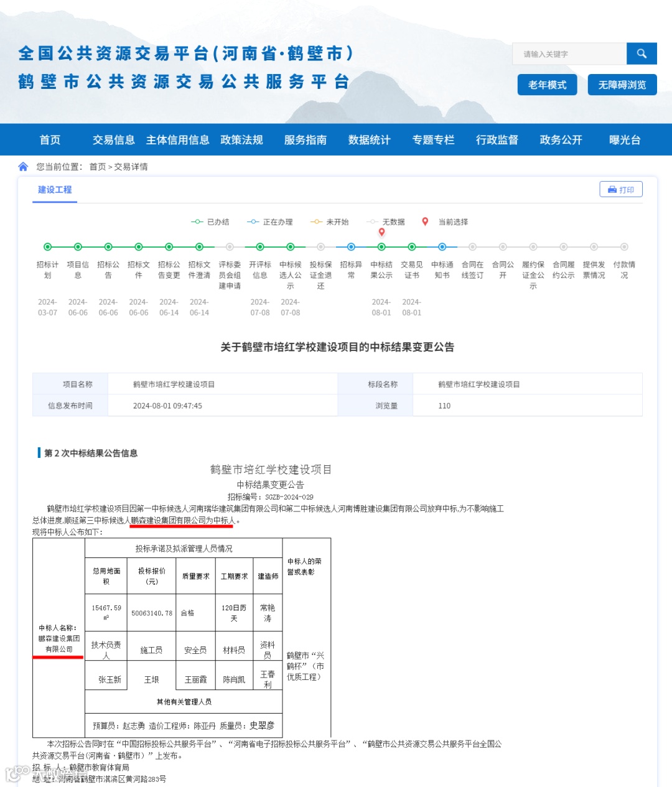Click the 当前选择 location pin legend icon
The width and height of the screenshot is (672, 787).
[425, 221]
